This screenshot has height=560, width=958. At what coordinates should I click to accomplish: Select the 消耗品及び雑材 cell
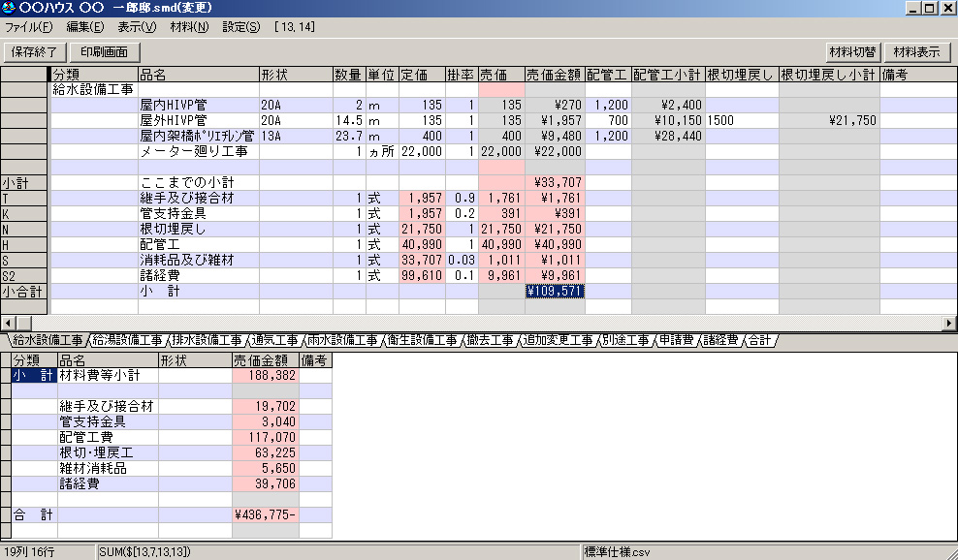(199, 261)
